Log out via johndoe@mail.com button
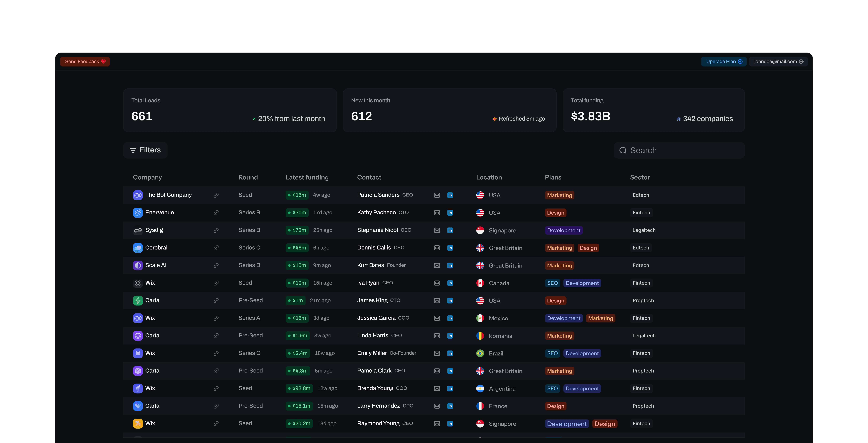Screen dimensions: 868x443 (778, 62)
